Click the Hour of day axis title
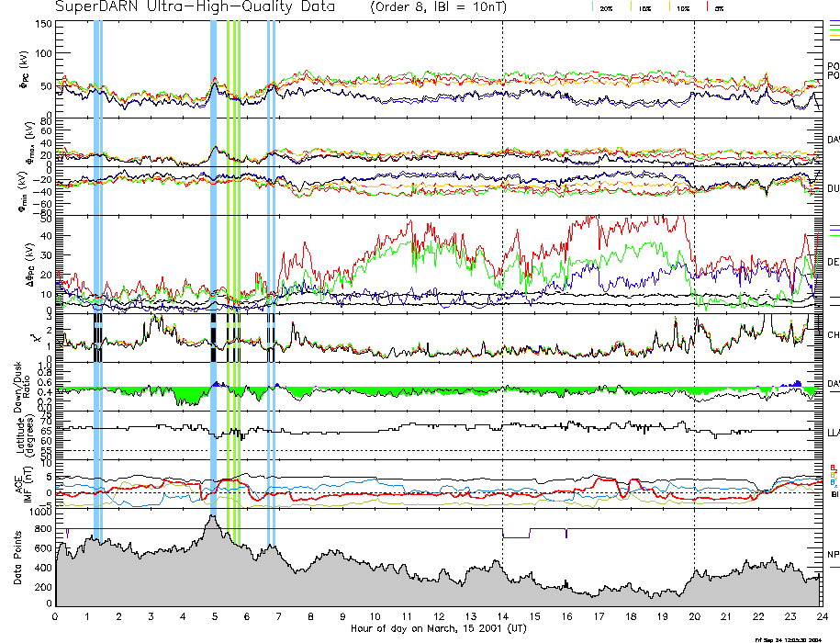This screenshot has height=643, width=840. point(437,629)
